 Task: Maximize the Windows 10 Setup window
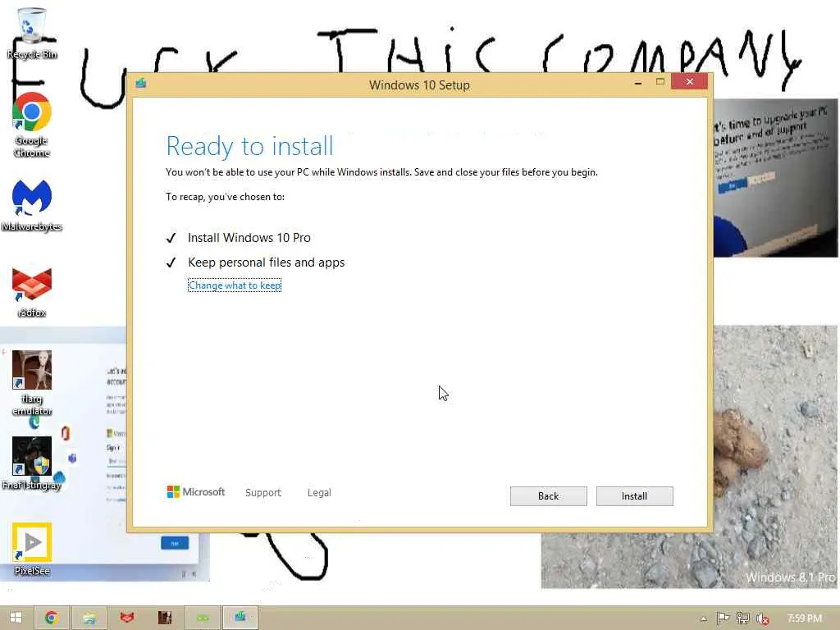[x=660, y=82]
